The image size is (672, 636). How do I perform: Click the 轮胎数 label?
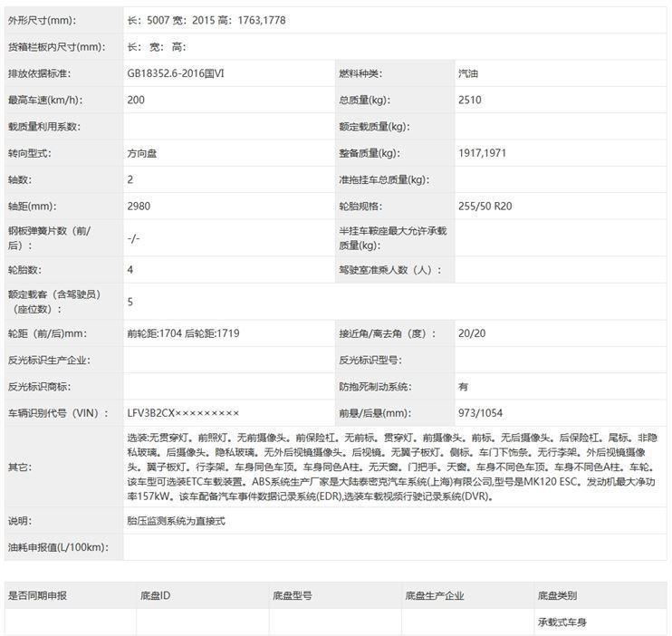pyautogui.click(x=24, y=270)
